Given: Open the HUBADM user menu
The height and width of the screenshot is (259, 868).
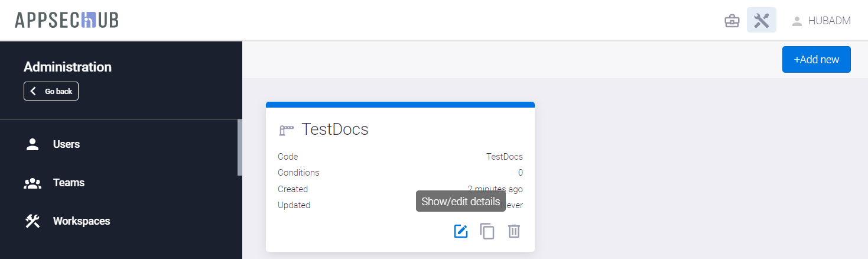Looking at the screenshot, I should (x=829, y=21).
